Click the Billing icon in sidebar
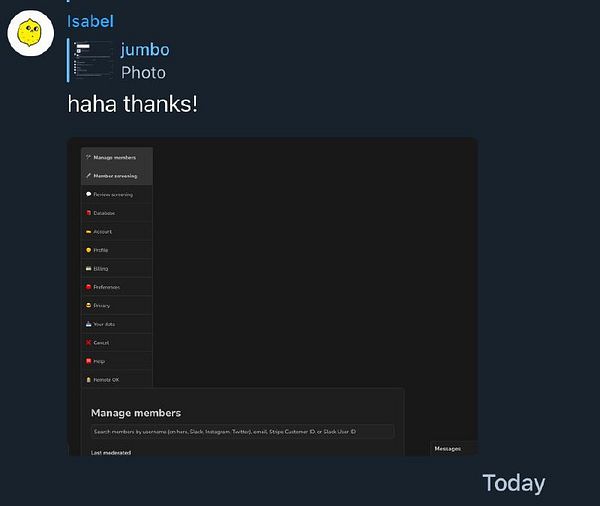 pos(88,268)
